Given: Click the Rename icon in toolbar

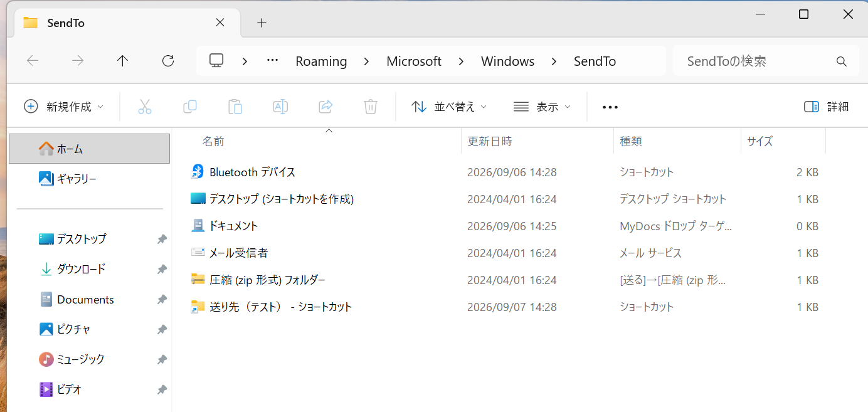Looking at the screenshot, I should click(280, 107).
